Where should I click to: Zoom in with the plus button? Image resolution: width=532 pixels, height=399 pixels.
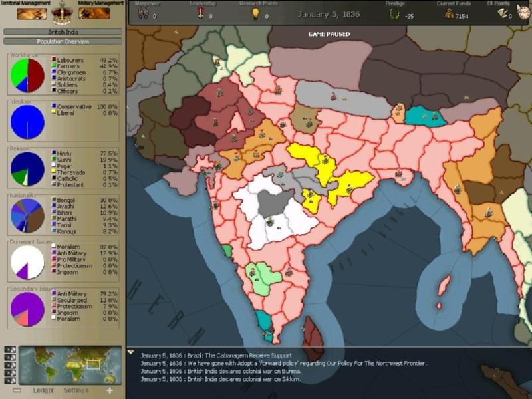point(110,390)
